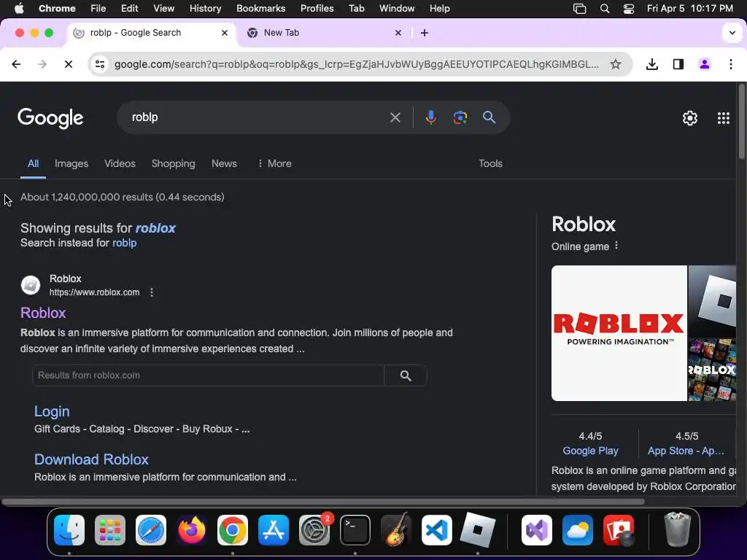Open Chrome three-dot menu

(x=731, y=64)
